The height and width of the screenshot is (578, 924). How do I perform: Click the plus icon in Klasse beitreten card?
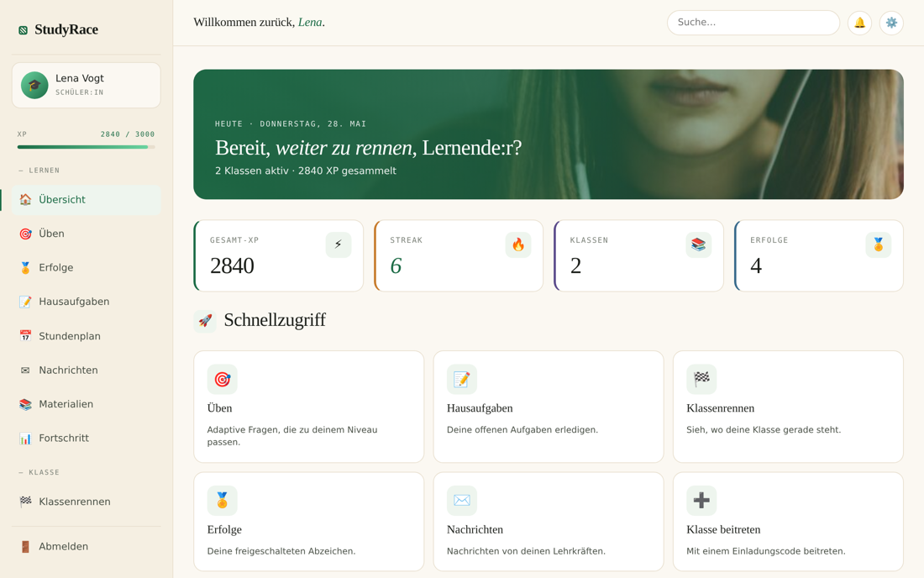click(x=701, y=500)
